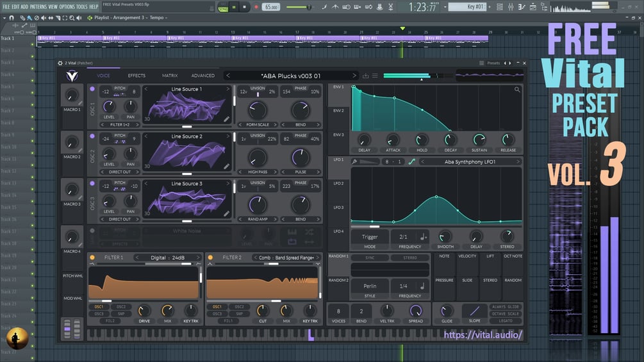Choose next Filter 1 type after Digital 24dB
The width and height of the screenshot is (644, 362).
(x=197, y=258)
